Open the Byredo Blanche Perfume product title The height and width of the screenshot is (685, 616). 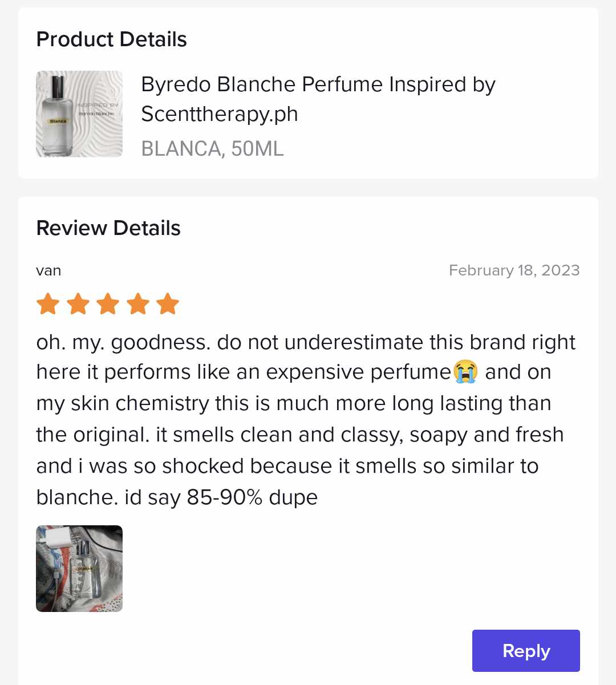(x=318, y=84)
